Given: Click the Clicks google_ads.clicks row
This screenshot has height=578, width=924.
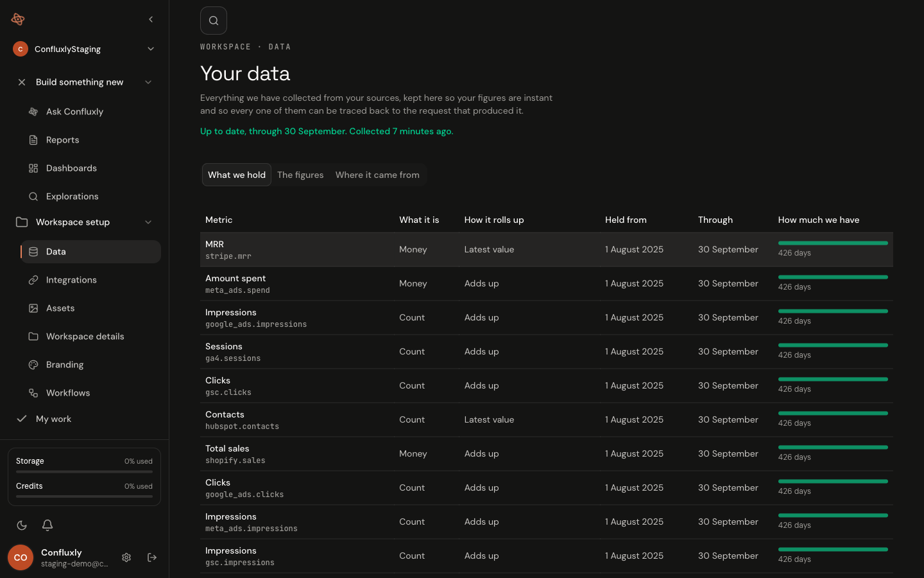Looking at the screenshot, I should pyautogui.click(x=547, y=488).
